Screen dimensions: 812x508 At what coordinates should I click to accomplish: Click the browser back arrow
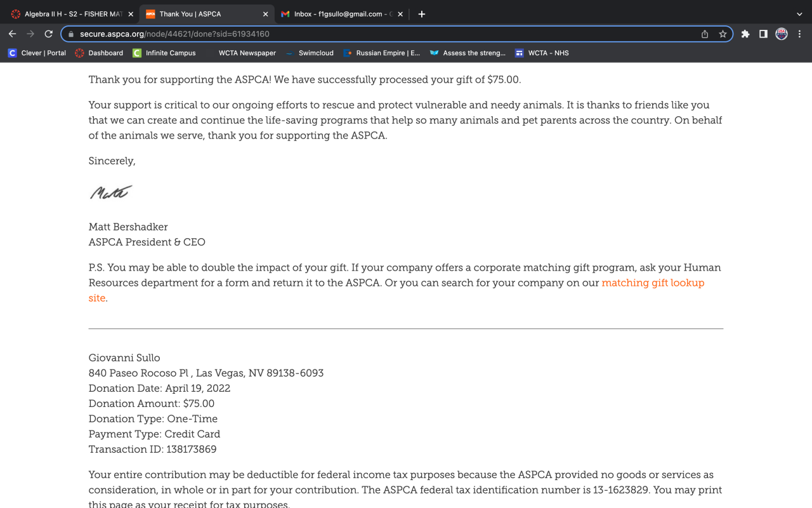[x=12, y=34]
